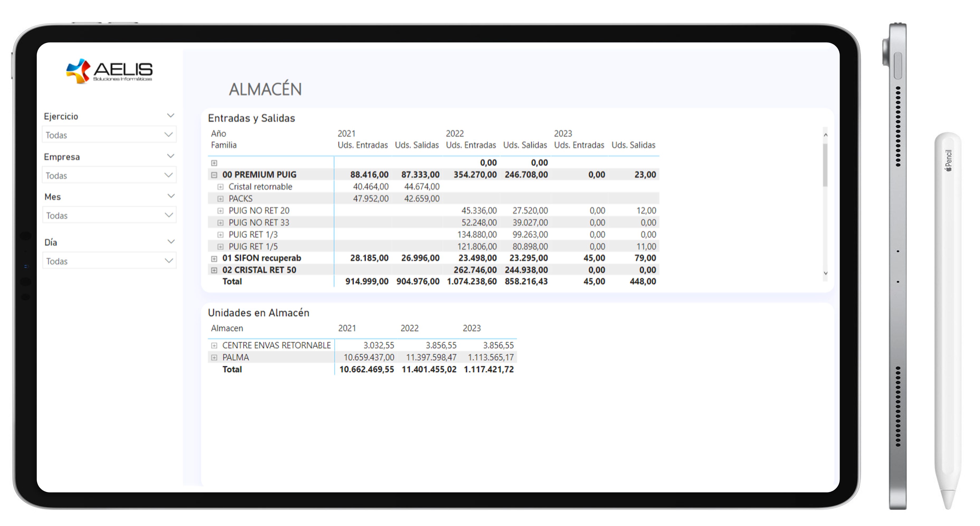980x526 pixels.
Task: Select the 80.898,00 cell
Action: coord(530,247)
